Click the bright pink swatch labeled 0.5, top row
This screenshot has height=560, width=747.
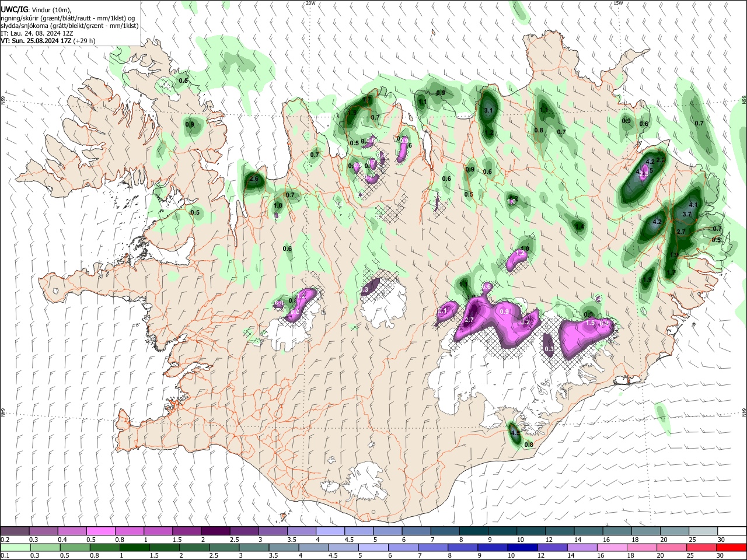(x=100, y=531)
